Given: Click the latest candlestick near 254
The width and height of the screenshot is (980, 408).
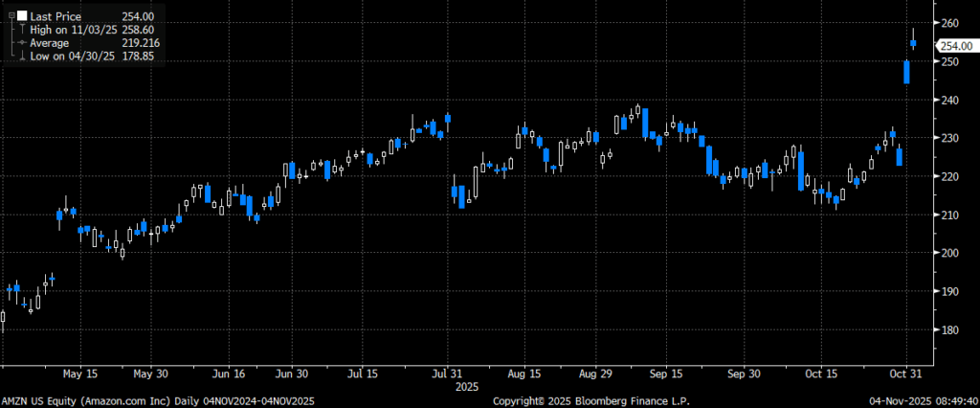Looking at the screenshot, I should click(913, 43).
